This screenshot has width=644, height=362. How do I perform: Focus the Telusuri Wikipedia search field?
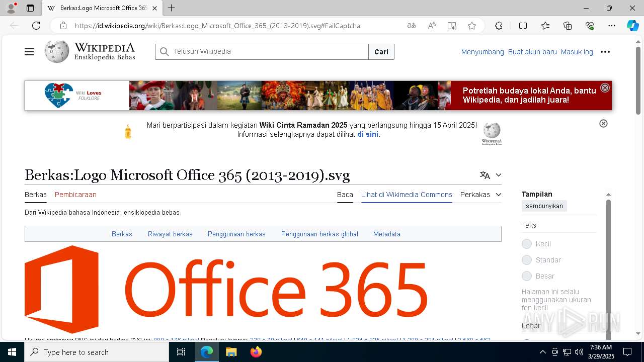[262, 52]
